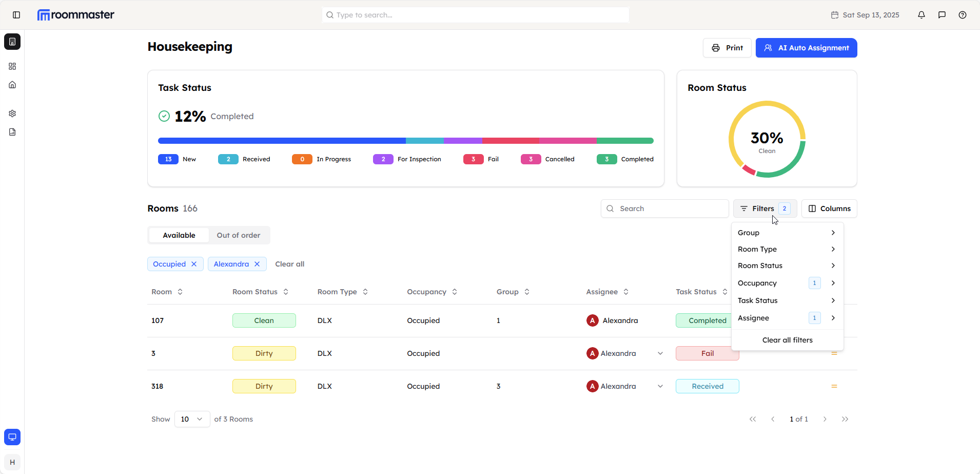Click Clear all filters
This screenshot has height=474, width=980.
[787, 339]
